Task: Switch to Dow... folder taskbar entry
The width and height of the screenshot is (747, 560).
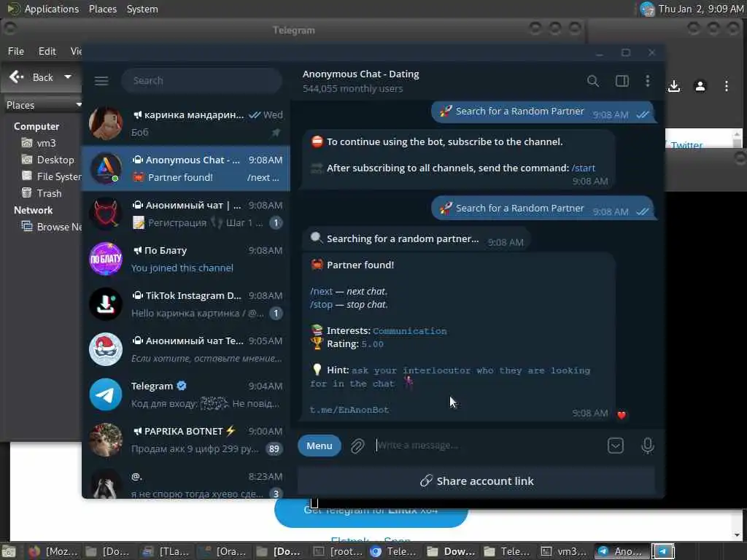Action: pos(452,551)
